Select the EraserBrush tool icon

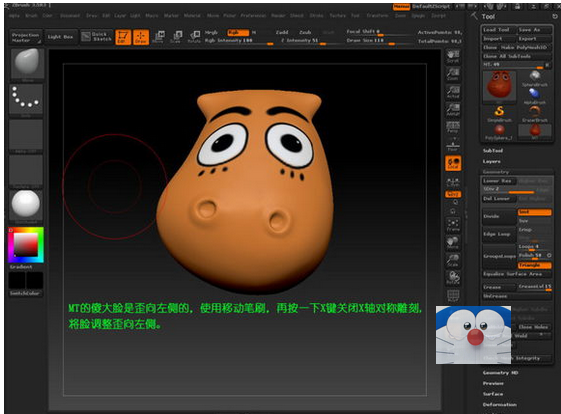[535, 114]
